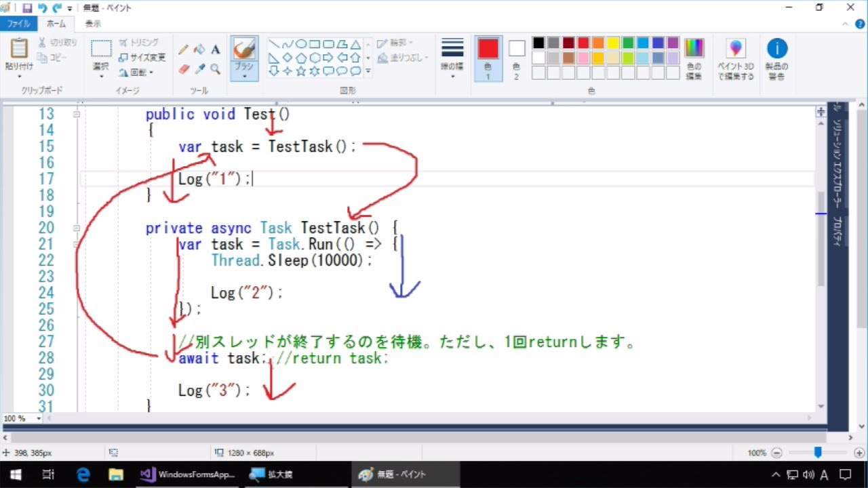Switch to the Home (ホーム) tab
Screen dimensions: 868x488
[x=56, y=24]
